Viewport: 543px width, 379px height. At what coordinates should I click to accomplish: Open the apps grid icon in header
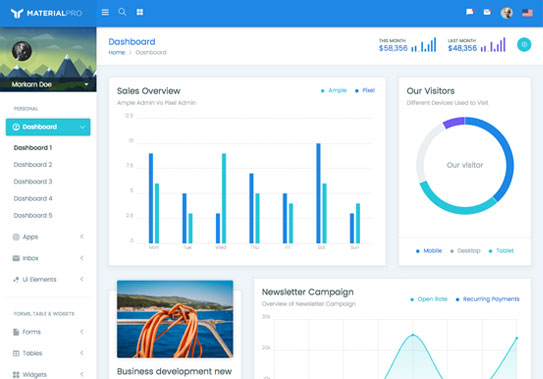tap(140, 12)
